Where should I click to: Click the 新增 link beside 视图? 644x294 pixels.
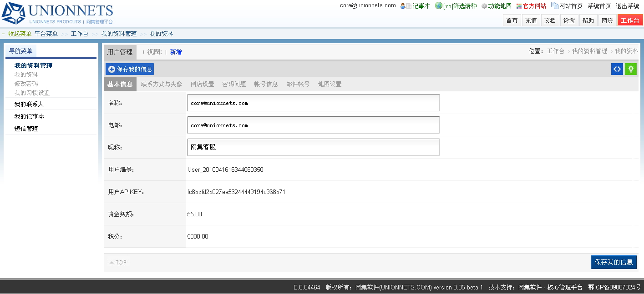point(176,52)
